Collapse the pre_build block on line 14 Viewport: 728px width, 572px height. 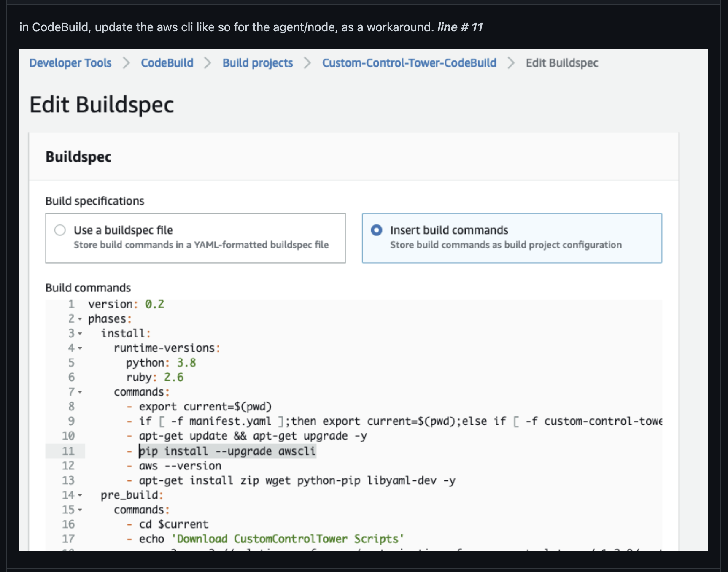80,495
